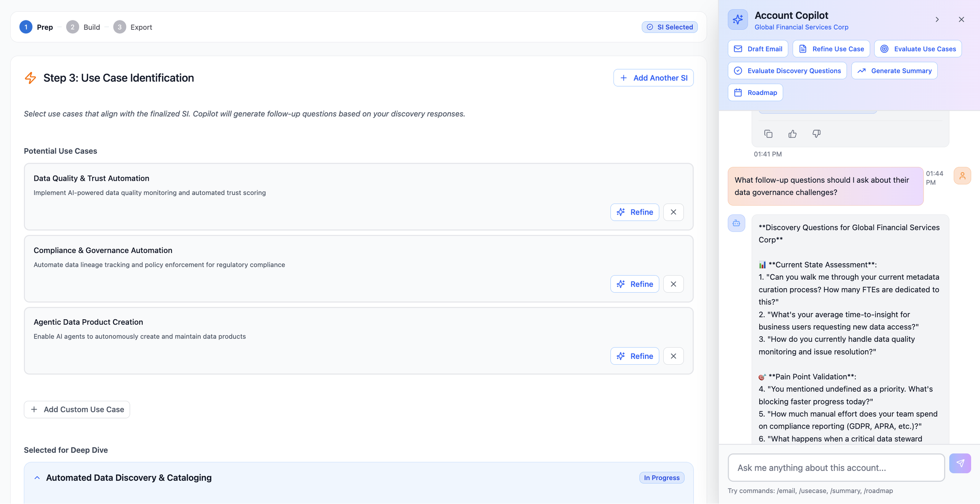Go to Export step

coord(133,27)
